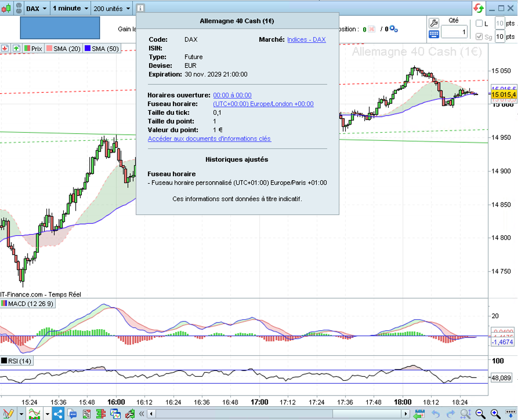Click the red down arrow indicator icon
The width and height of the screenshot is (518, 420).
[5, 48]
